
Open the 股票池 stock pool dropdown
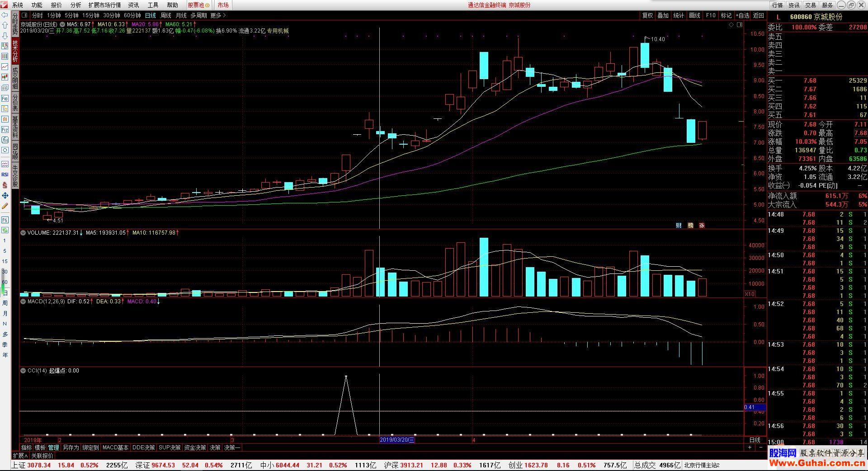pyautogui.click(x=199, y=5)
